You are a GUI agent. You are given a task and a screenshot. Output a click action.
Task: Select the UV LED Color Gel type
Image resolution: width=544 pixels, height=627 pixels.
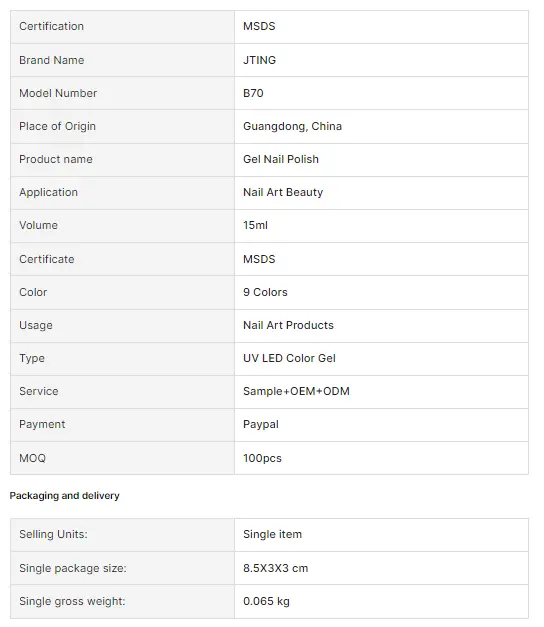pyautogui.click(x=289, y=358)
